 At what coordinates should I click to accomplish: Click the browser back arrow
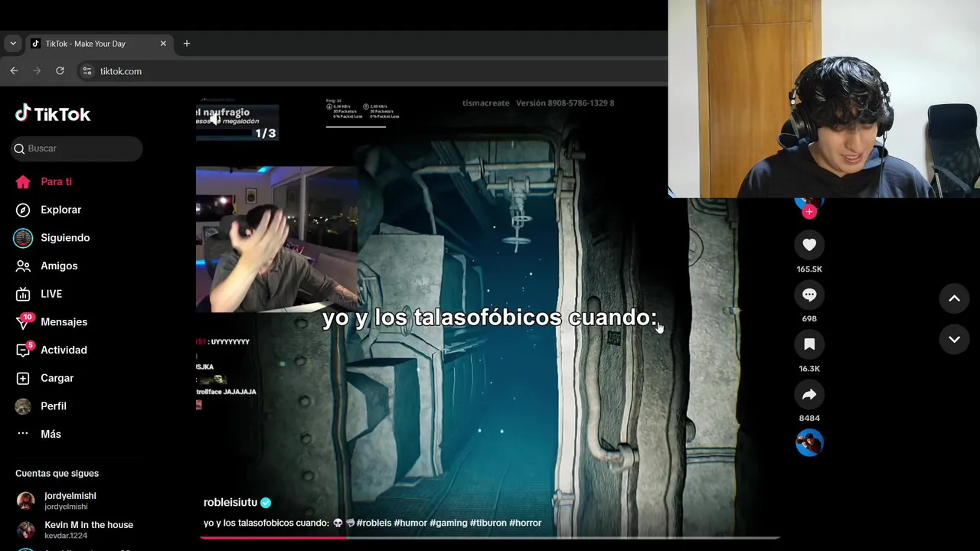[x=14, y=70]
